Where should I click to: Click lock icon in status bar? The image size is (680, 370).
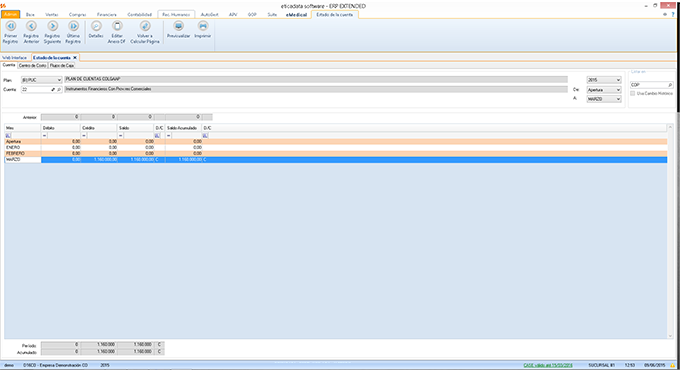click(x=673, y=366)
